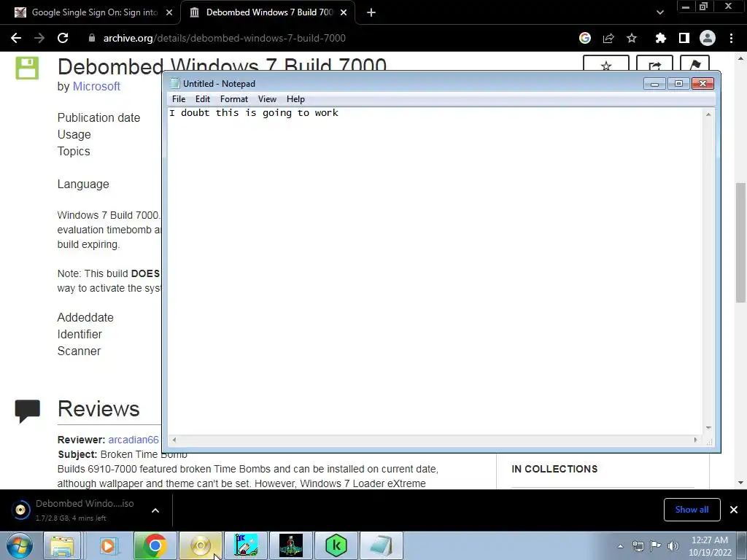Click the Publication date label
747x560 pixels.
click(x=98, y=117)
